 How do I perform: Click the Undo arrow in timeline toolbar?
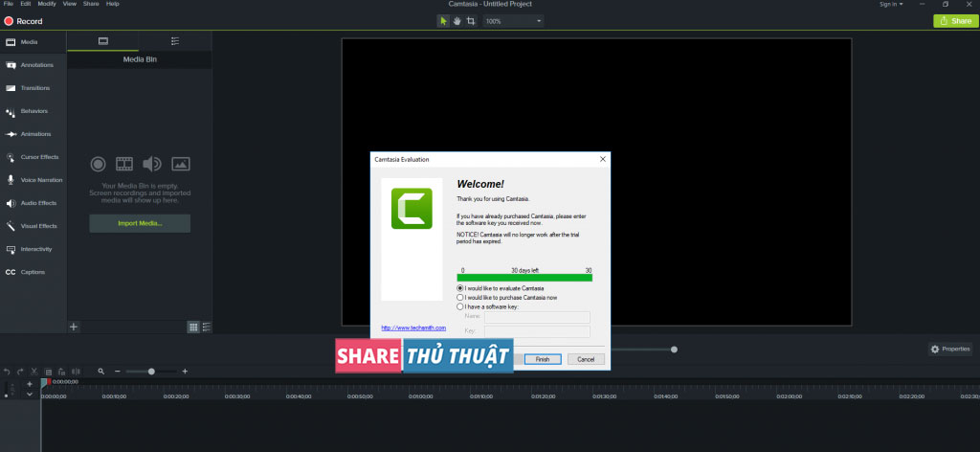pyautogui.click(x=7, y=372)
